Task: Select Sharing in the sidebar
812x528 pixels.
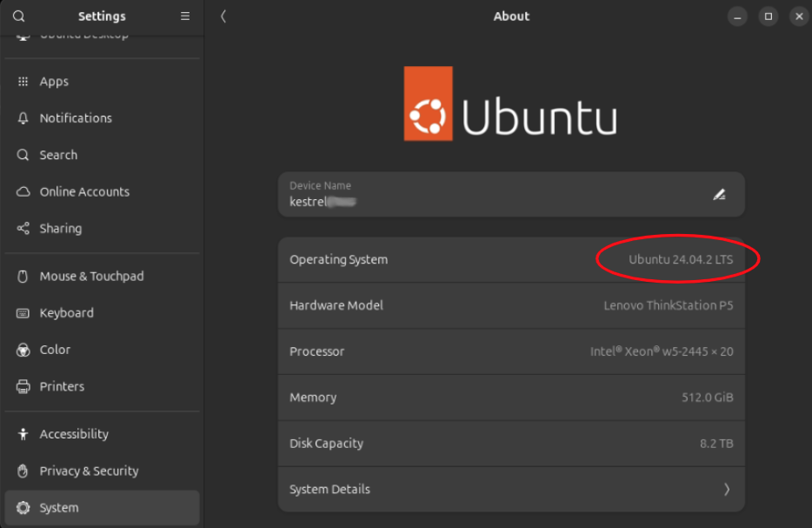Action: (x=102, y=229)
